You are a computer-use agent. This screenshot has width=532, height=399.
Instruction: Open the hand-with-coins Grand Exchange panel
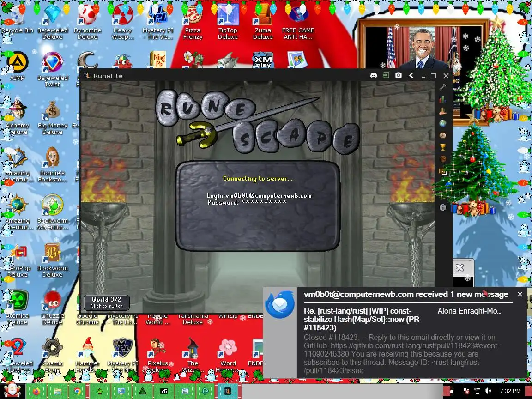442,111
